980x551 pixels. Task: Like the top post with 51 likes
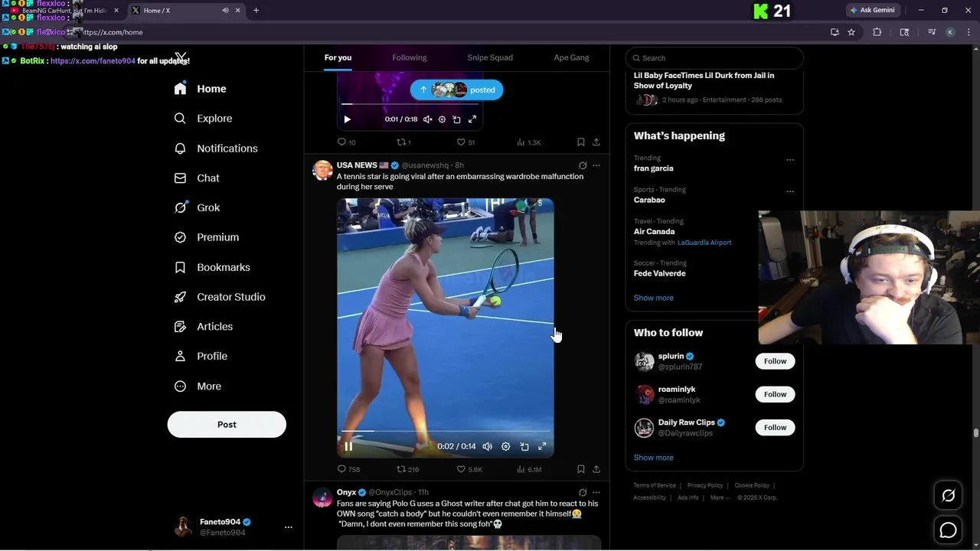point(465,142)
